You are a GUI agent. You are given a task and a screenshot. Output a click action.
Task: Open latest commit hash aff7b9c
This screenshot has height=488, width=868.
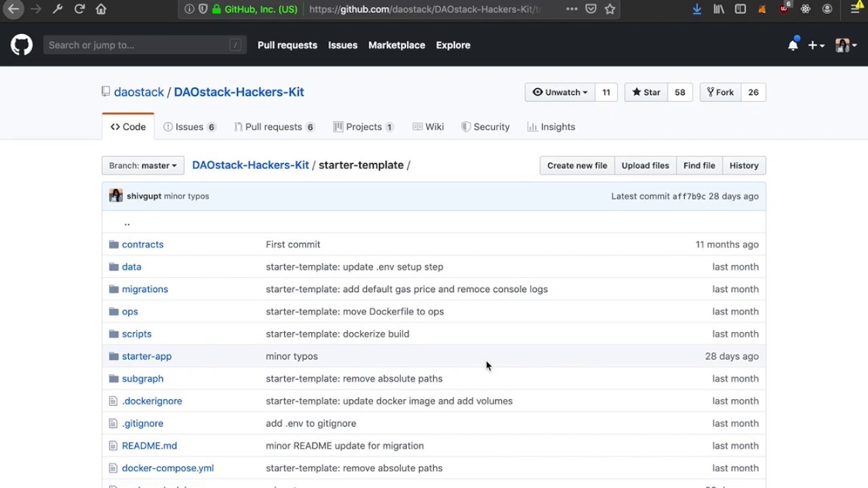coord(689,196)
